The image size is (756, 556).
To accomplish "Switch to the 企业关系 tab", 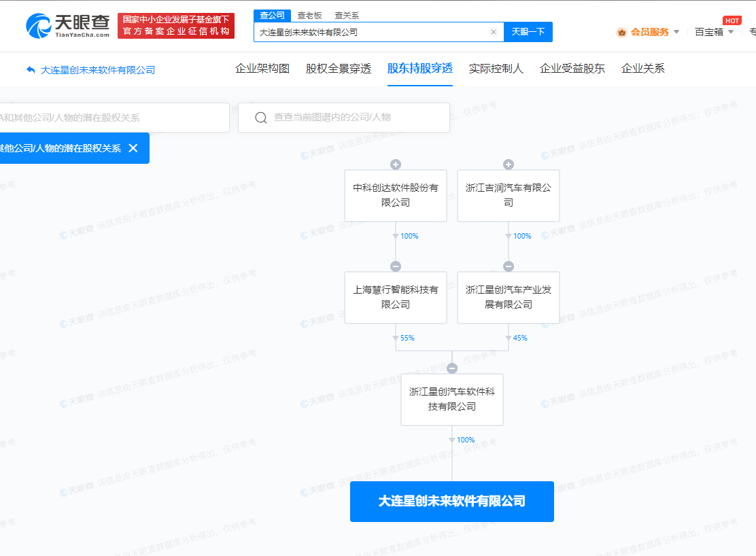I will 642,69.
